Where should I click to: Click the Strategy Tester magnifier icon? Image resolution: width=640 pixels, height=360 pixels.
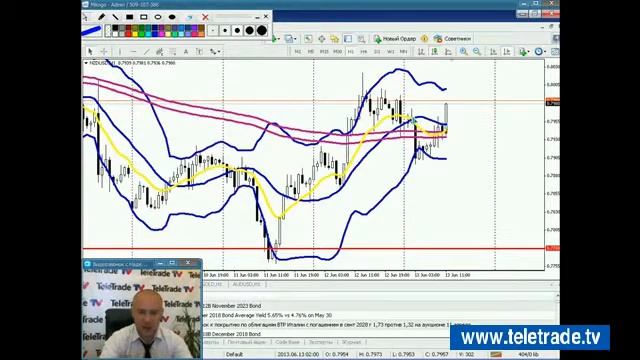[x=361, y=39]
